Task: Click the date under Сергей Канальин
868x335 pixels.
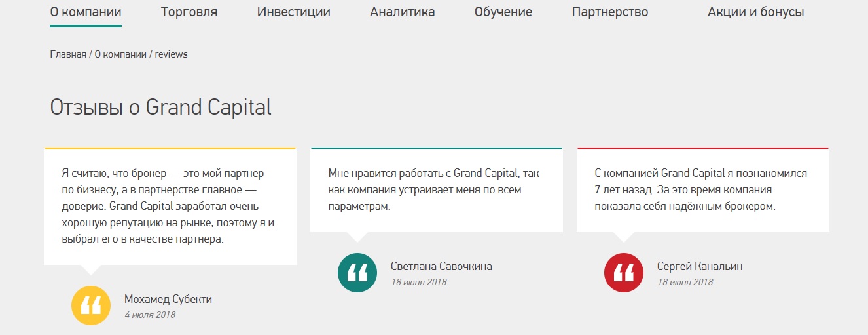Action: click(685, 282)
